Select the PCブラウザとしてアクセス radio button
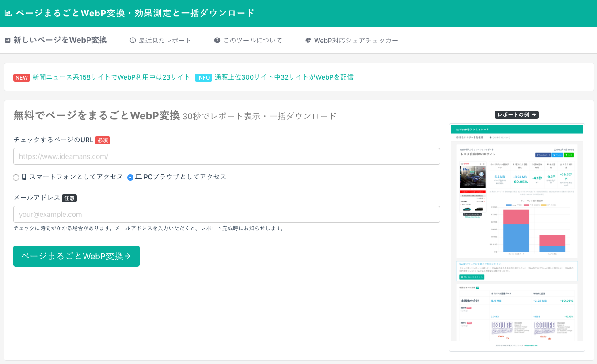Viewport: 597px width, 364px height. (130, 178)
